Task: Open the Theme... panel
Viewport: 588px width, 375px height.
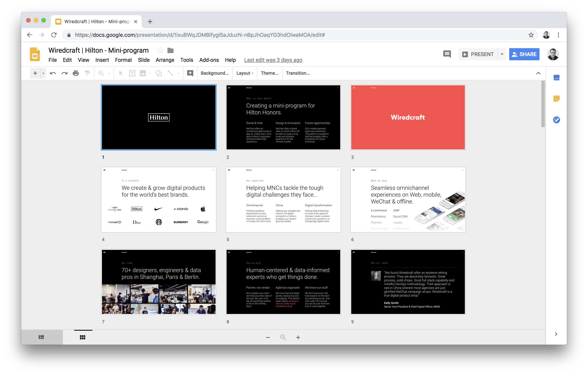Action: (270, 73)
